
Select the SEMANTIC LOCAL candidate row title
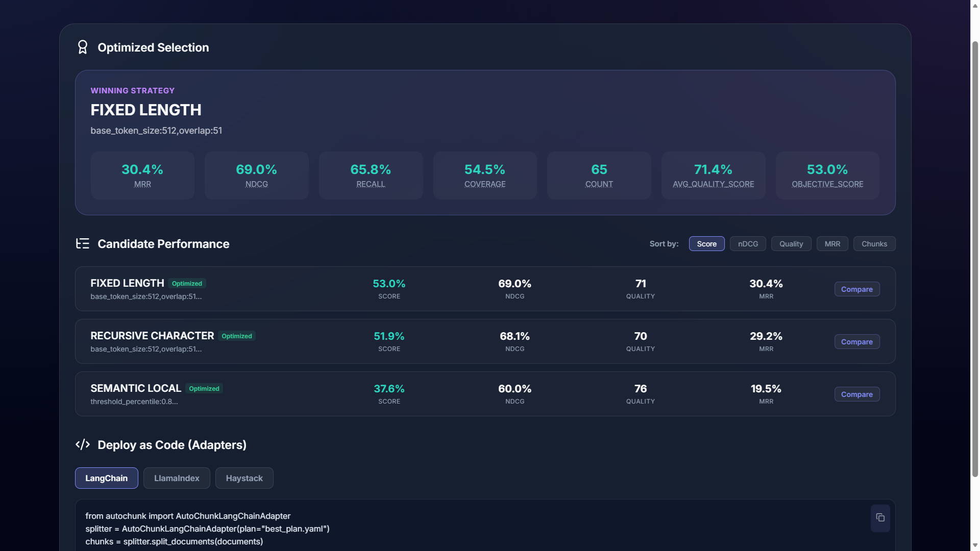tap(136, 388)
